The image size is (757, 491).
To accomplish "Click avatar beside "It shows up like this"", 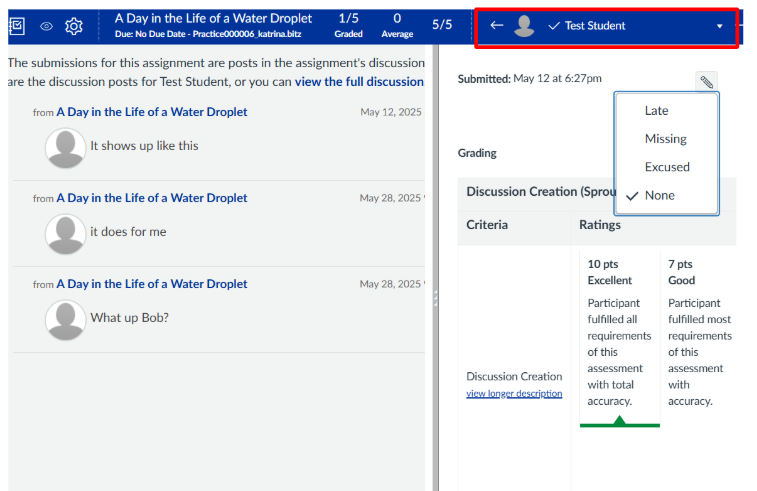I will (66, 148).
